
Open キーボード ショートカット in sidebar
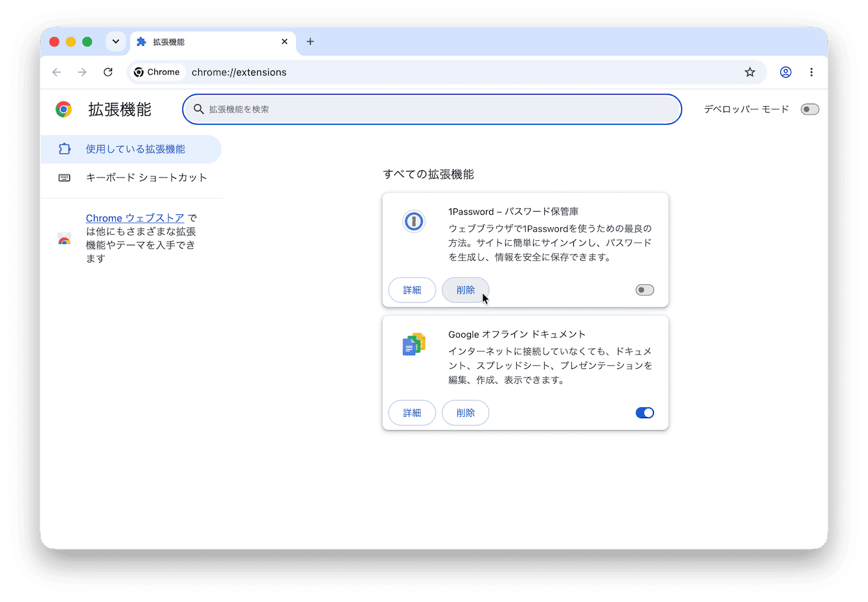(x=131, y=177)
